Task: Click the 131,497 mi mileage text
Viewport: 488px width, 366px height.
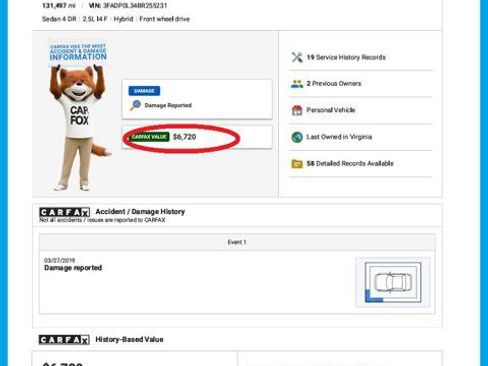Action: (x=58, y=5)
